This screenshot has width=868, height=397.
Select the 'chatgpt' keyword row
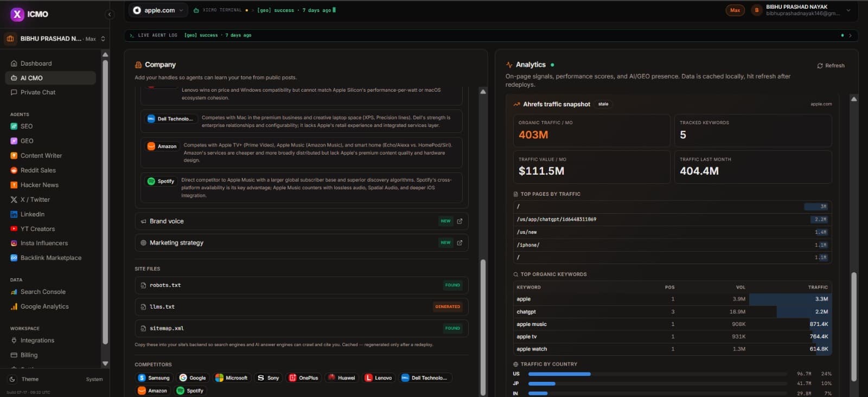[x=672, y=312]
